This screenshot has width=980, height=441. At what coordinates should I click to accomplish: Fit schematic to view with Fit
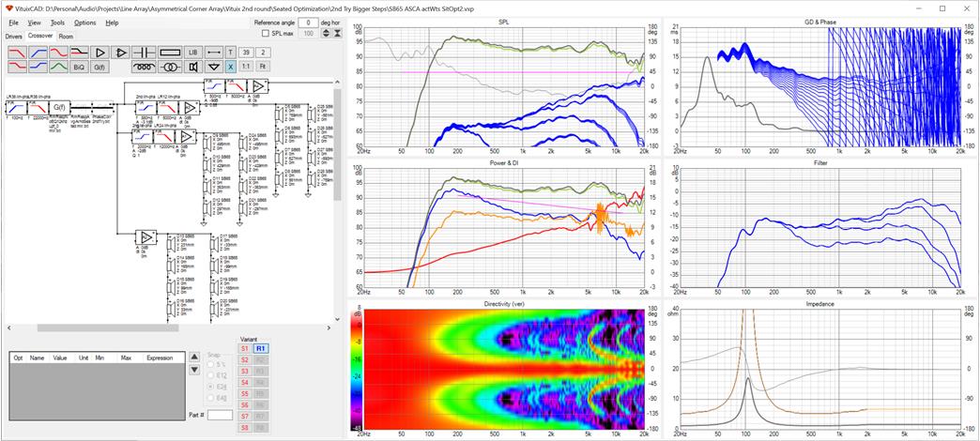(264, 67)
